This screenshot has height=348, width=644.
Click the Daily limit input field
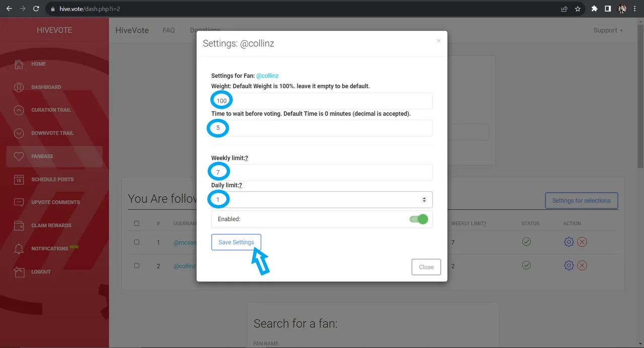coord(322,199)
